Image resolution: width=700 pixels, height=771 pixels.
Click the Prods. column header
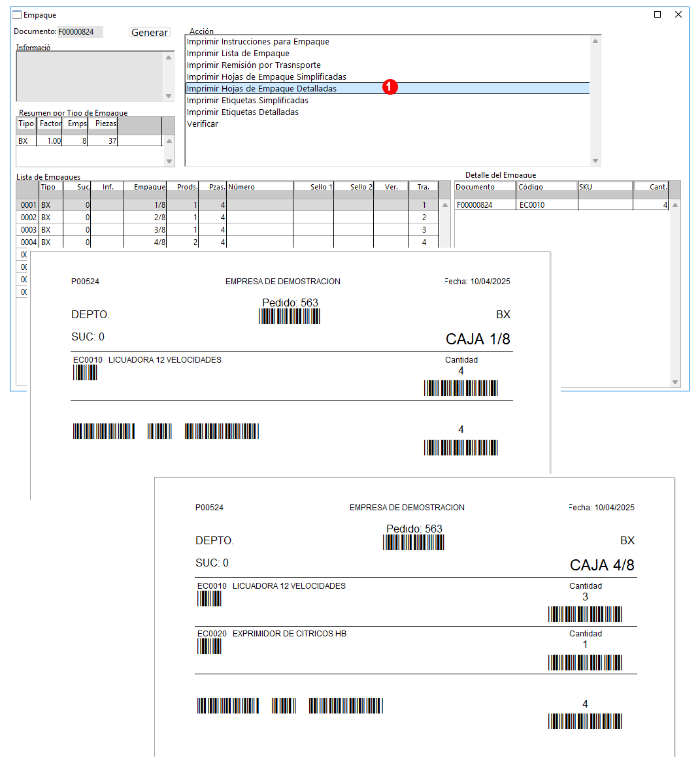(x=183, y=187)
